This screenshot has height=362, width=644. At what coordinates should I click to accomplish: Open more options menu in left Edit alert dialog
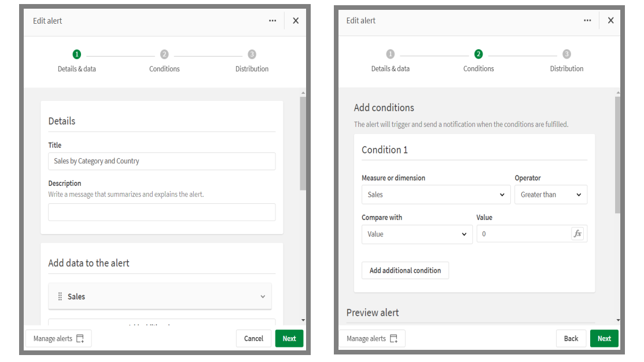point(273,20)
